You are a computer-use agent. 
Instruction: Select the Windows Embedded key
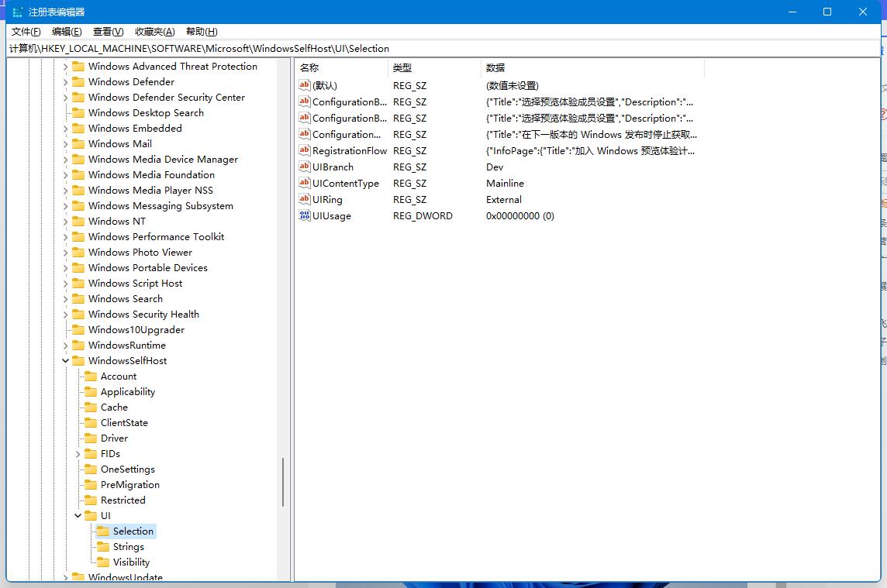coord(135,129)
